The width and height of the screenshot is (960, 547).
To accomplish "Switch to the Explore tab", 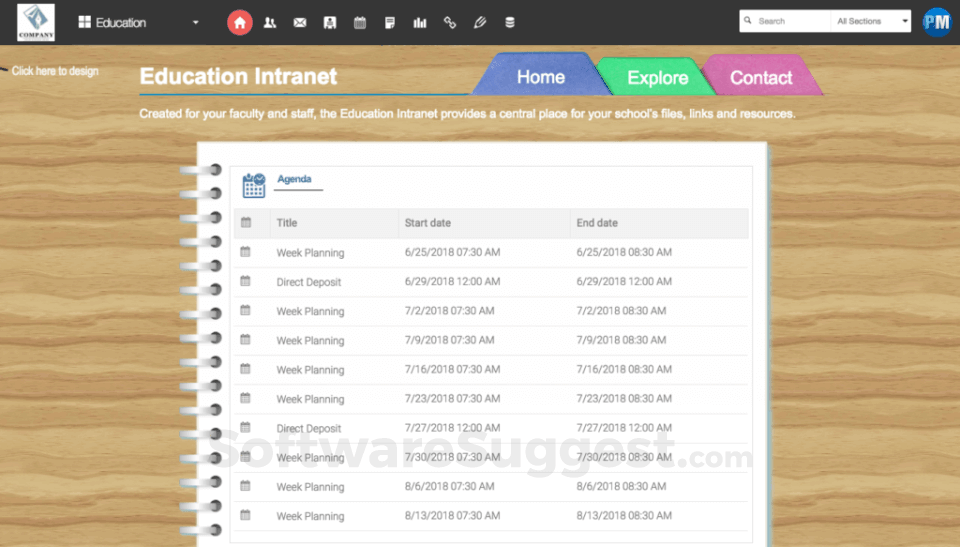I will click(x=658, y=77).
